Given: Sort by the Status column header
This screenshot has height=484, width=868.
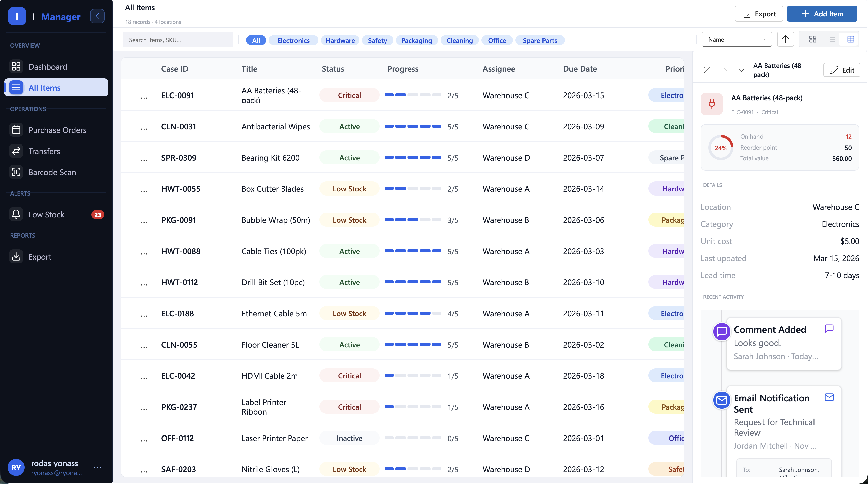Looking at the screenshot, I should coord(333,69).
